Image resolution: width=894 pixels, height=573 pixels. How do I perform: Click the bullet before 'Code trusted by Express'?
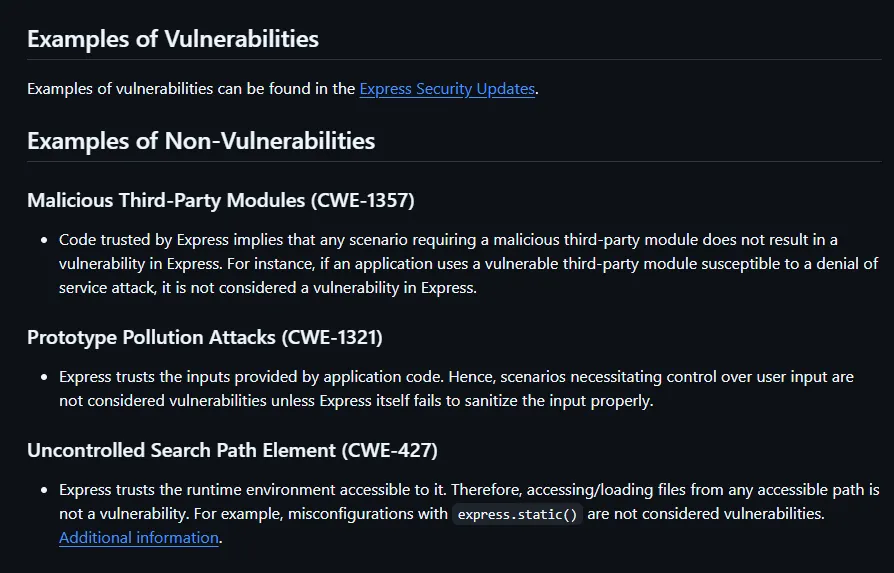[x=44, y=240]
